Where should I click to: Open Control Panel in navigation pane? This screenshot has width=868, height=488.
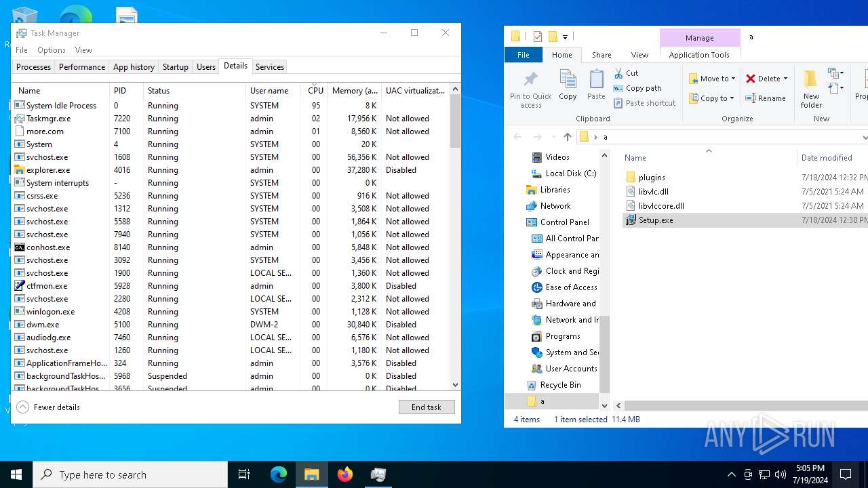564,222
